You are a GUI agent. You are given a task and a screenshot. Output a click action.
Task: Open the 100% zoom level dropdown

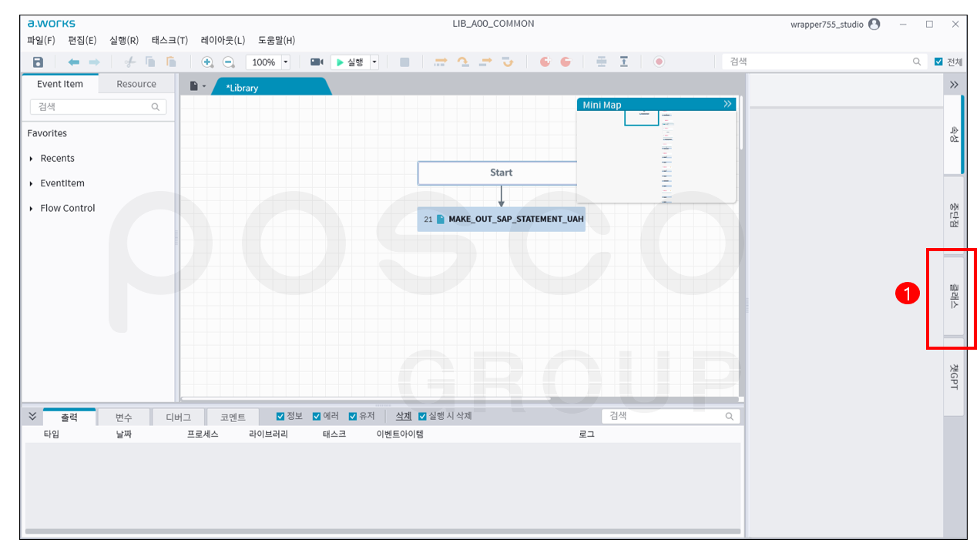286,62
